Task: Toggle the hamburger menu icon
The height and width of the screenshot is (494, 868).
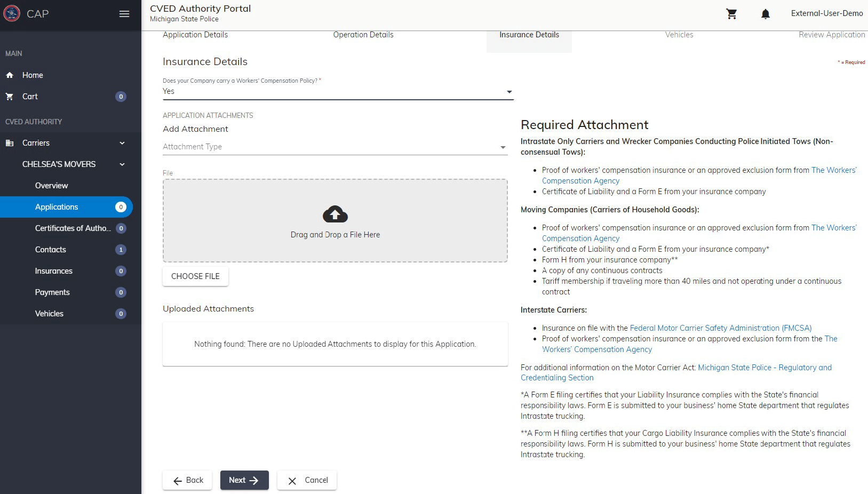Action: [124, 14]
